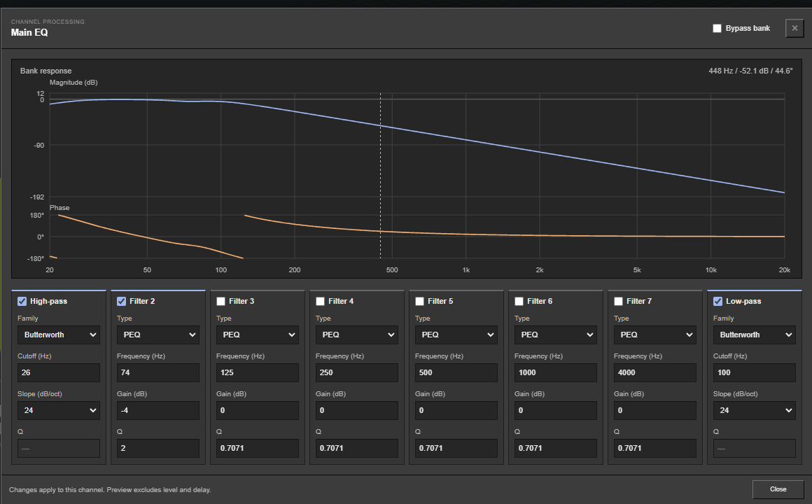Expand the Filter 7 Type dropdown
Image resolution: width=812 pixels, height=504 pixels.
click(x=655, y=335)
